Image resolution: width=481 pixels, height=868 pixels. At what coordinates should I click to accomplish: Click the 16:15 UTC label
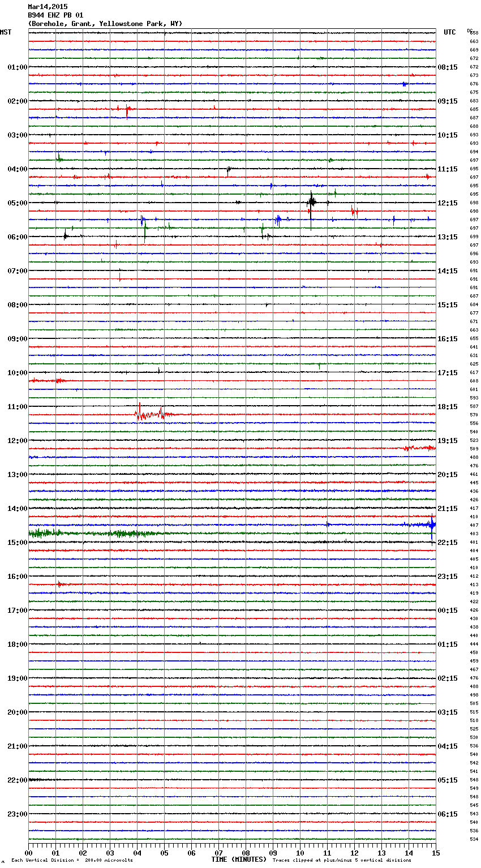point(448,339)
